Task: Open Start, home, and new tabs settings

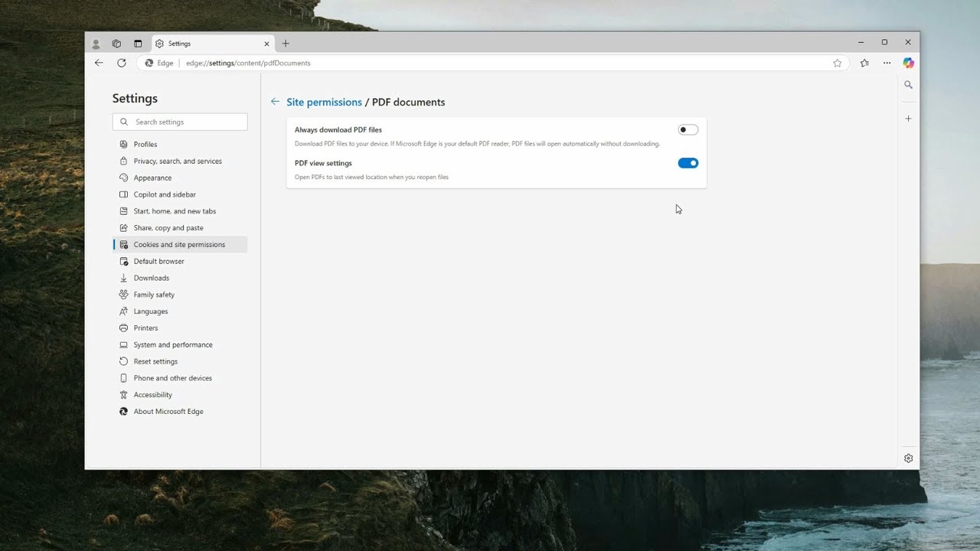Action: (180, 211)
